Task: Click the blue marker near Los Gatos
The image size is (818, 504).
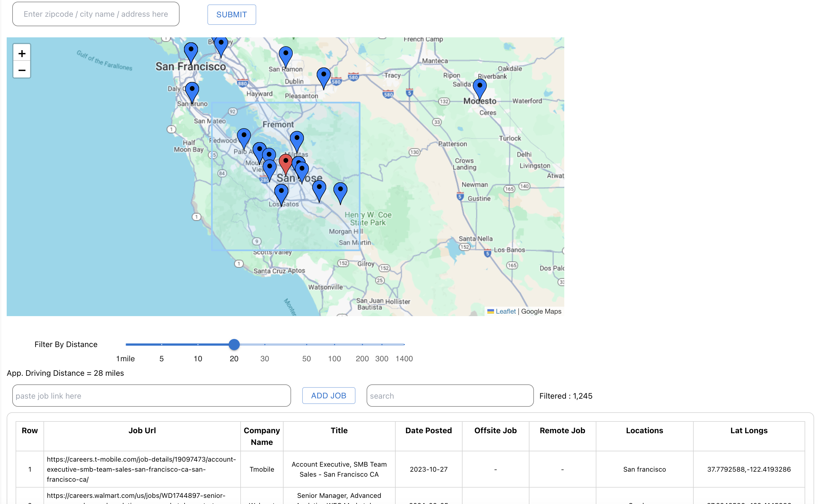Action: click(x=281, y=193)
